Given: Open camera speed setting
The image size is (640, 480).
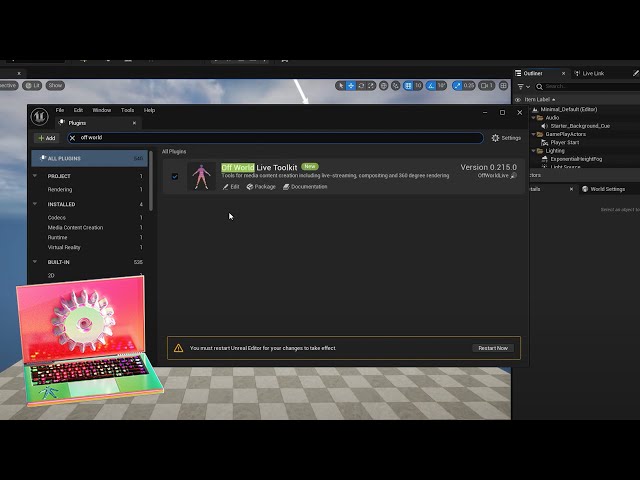Looking at the screenshot, I should [x=487, y=86].
